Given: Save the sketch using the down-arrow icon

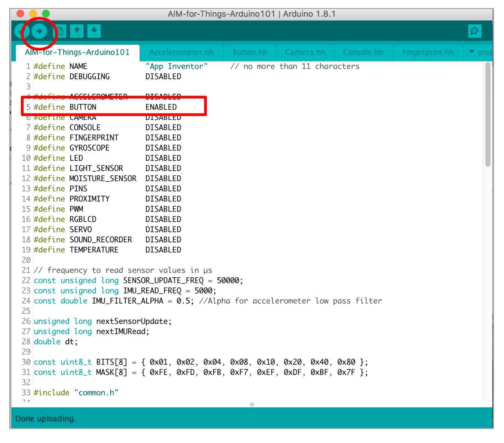Looking at the screenshot, I should 94,31.
